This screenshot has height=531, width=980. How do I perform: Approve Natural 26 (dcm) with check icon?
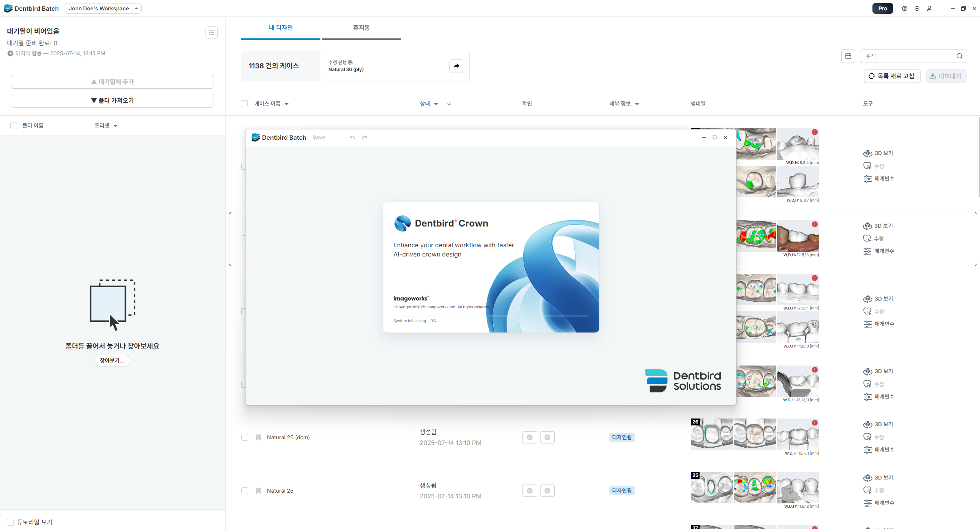click(x=529, y=437)
